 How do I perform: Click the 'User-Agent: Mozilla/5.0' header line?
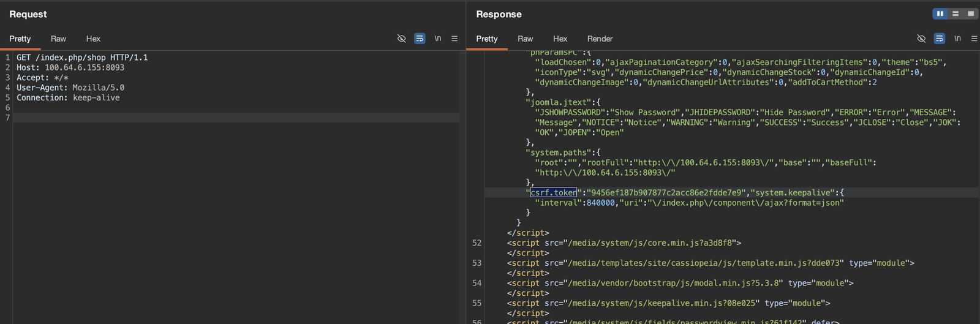[x=70, y=88]
